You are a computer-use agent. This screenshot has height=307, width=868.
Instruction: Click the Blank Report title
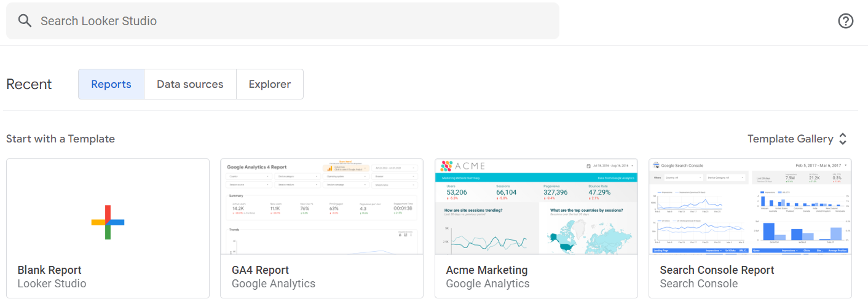pyautogui.click(x=50, y=270)
